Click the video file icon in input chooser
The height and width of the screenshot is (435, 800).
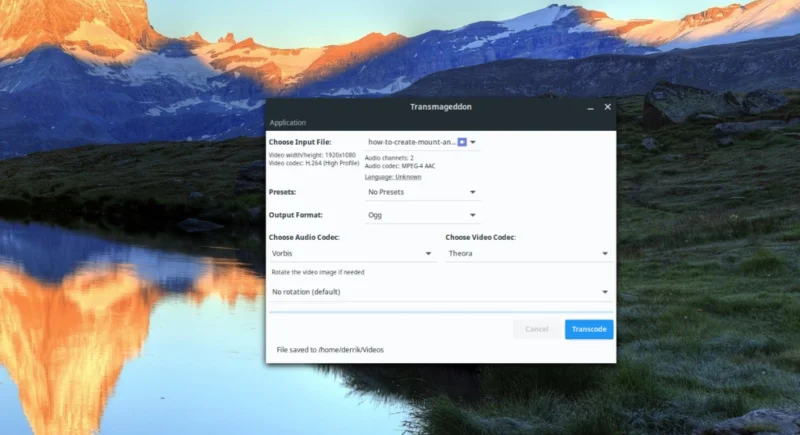point(462,142)
